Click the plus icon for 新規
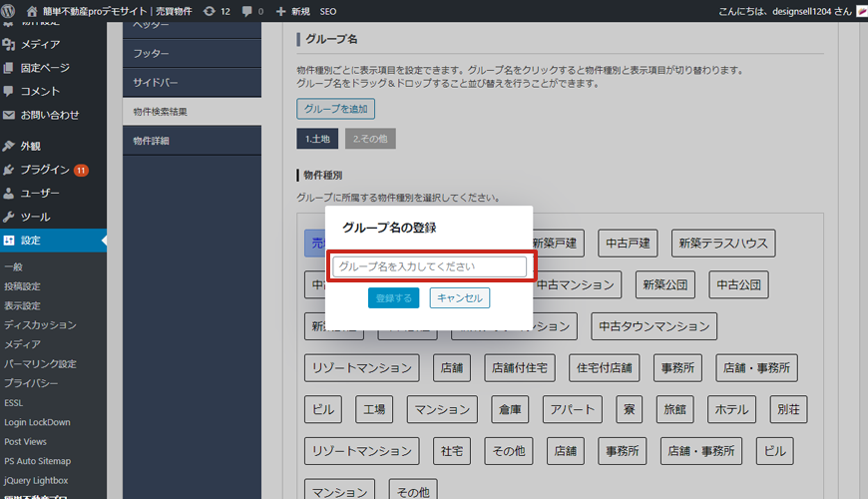Viewport: 868px width, 499px height. click(x=281, y=11)
